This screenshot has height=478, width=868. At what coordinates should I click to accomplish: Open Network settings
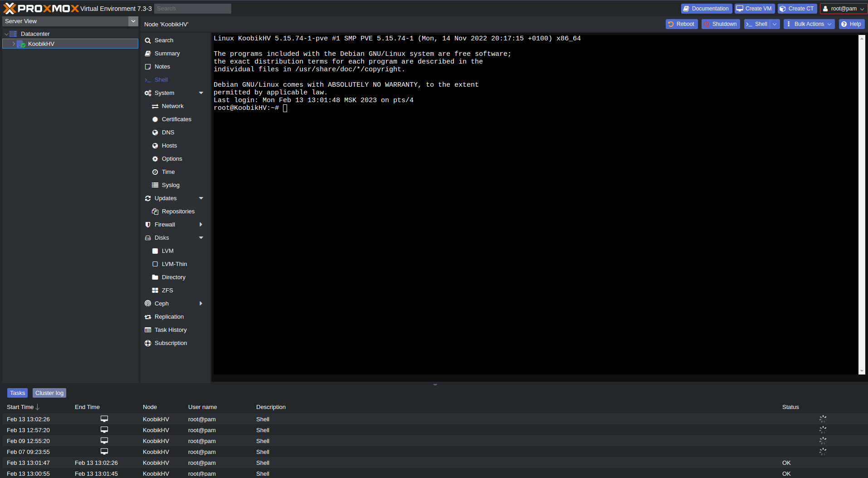point(172,106)
